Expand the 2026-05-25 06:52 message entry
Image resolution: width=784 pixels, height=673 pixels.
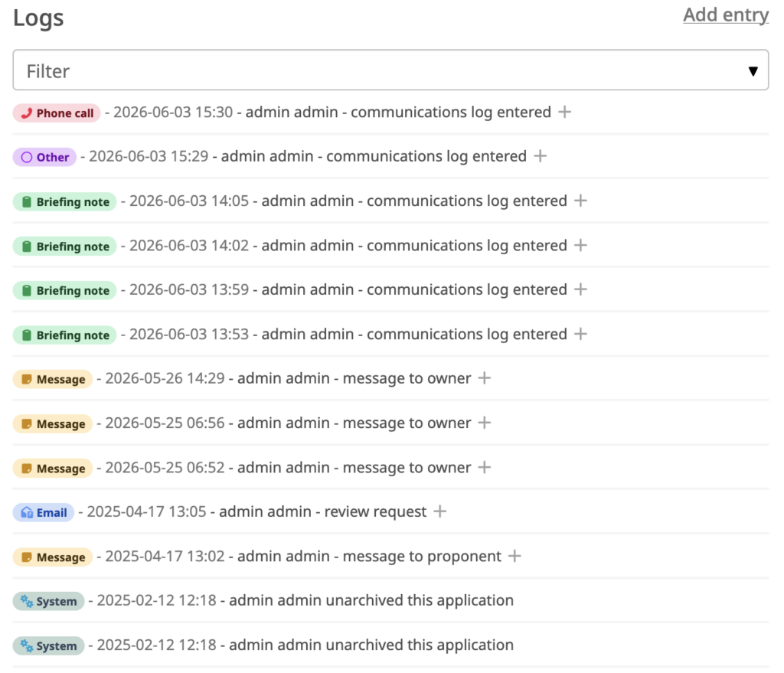[485, 467]
